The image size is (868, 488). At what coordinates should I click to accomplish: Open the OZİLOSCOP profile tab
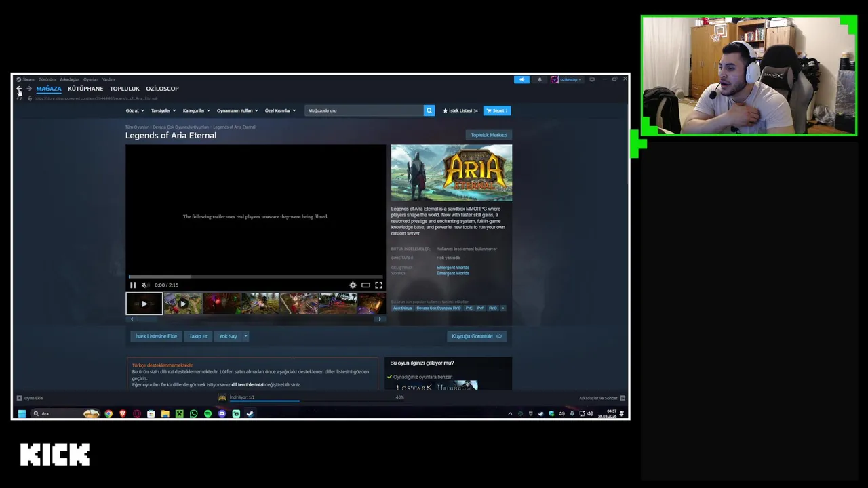point(162,89)
